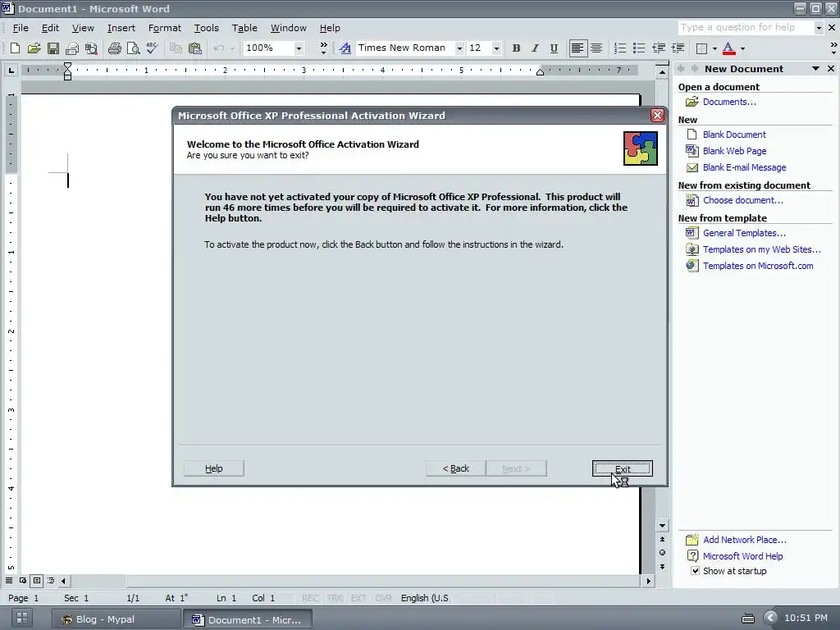840x630 pixels.
Task: Click the Copy toolbar icon
Action: 176,48
